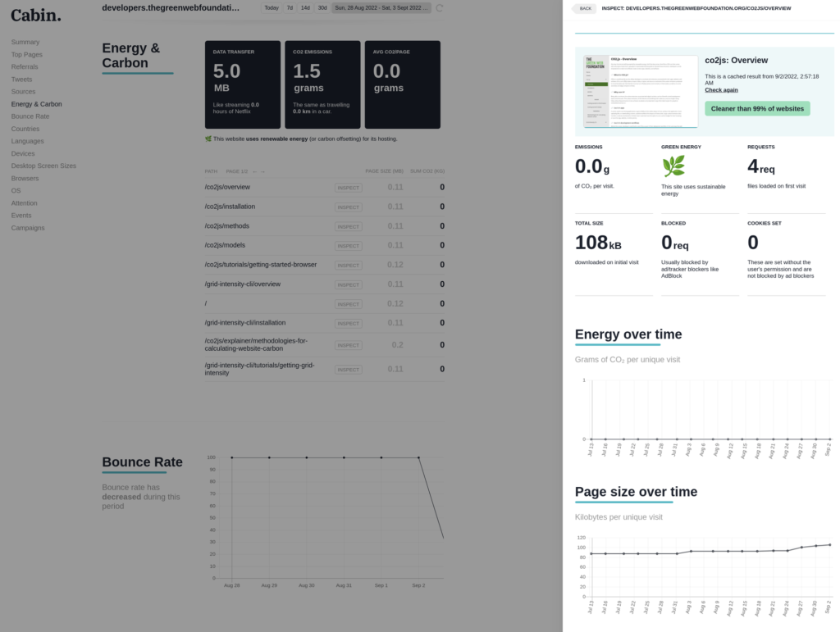
Task: Inspect the /co2js/models path
Action: [348, 246]
